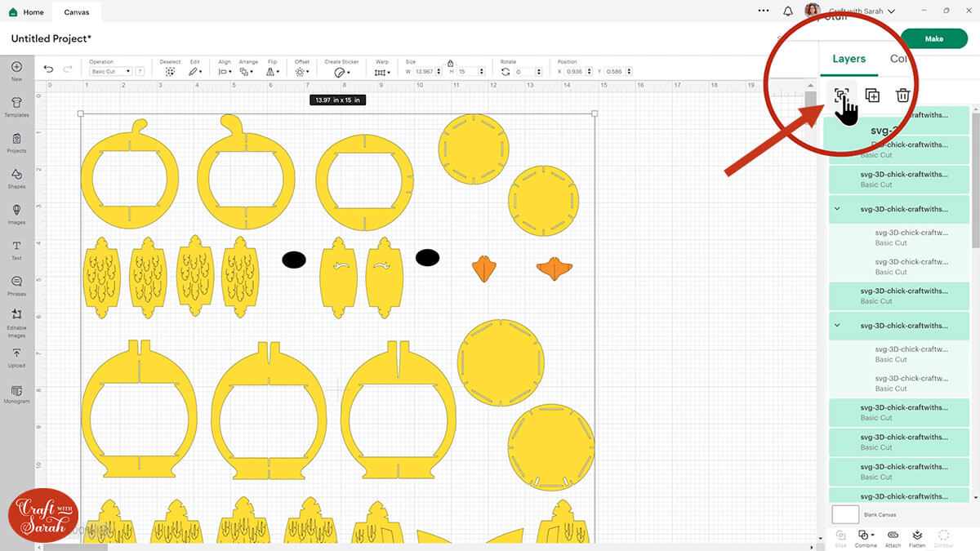Expand the Align options dropdown
The width and height of the screenshot is (980, 551).
(x=224, y=72)
